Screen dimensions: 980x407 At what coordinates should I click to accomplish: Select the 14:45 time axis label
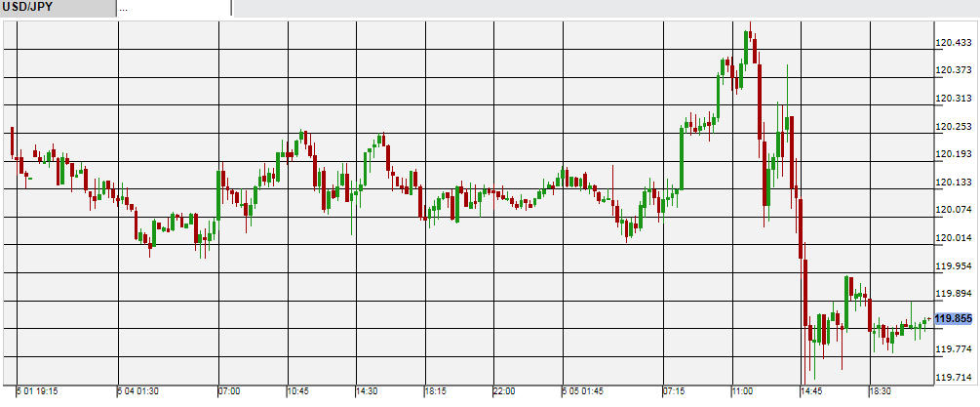[x=811, y=391]
